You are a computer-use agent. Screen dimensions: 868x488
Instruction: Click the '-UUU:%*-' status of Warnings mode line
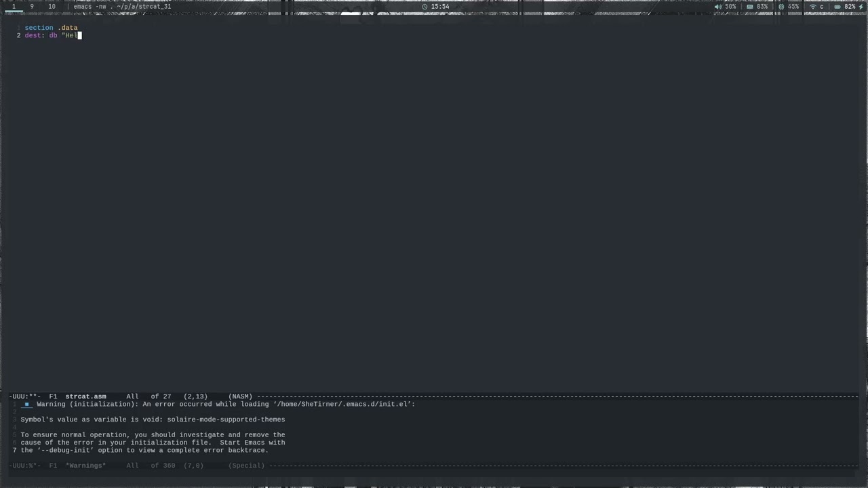[25, 466]
